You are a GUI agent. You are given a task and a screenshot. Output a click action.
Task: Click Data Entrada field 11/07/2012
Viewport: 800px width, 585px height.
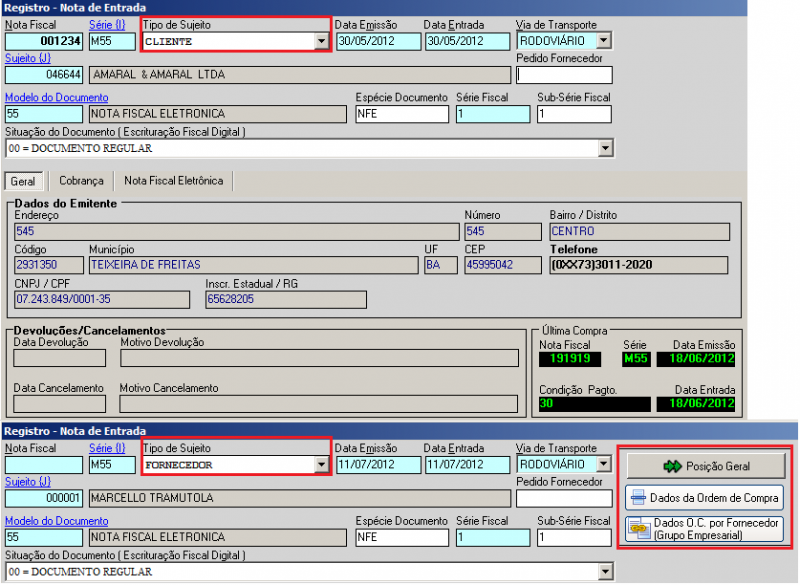click(x=467, y=465)
